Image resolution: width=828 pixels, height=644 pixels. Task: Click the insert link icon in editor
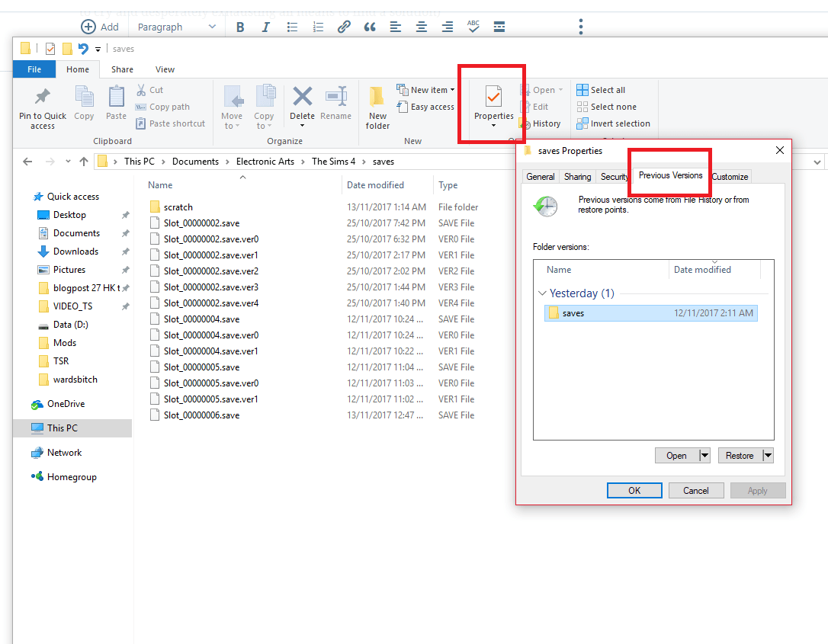click(344, 27)
